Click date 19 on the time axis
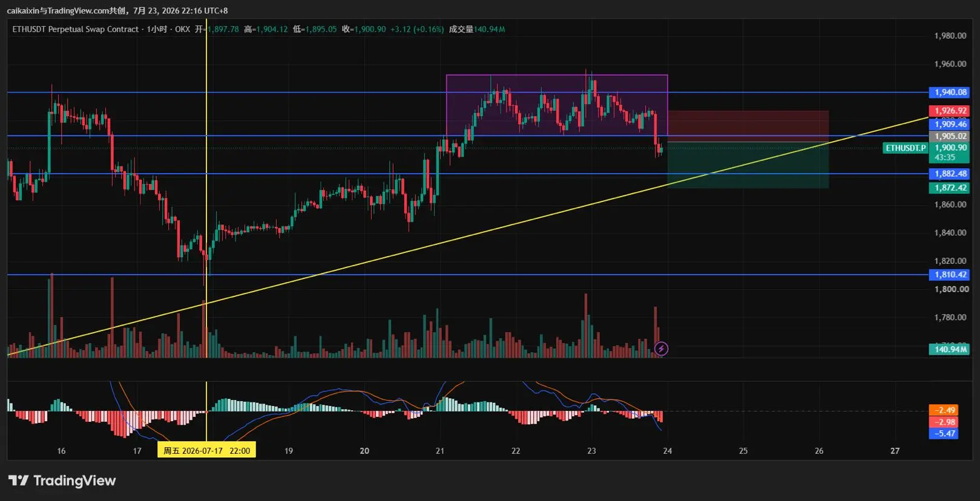The height and width of the screenshot is (501, 980). point(289,451)
